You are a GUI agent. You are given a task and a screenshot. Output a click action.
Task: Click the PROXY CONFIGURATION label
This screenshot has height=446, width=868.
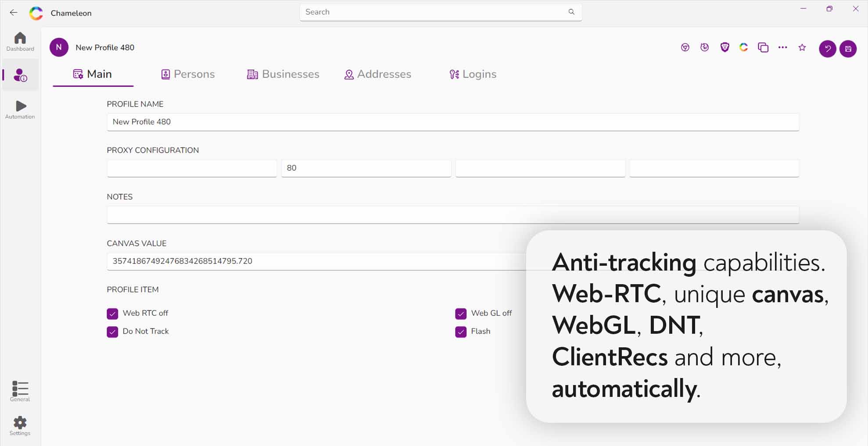(153, 150)
